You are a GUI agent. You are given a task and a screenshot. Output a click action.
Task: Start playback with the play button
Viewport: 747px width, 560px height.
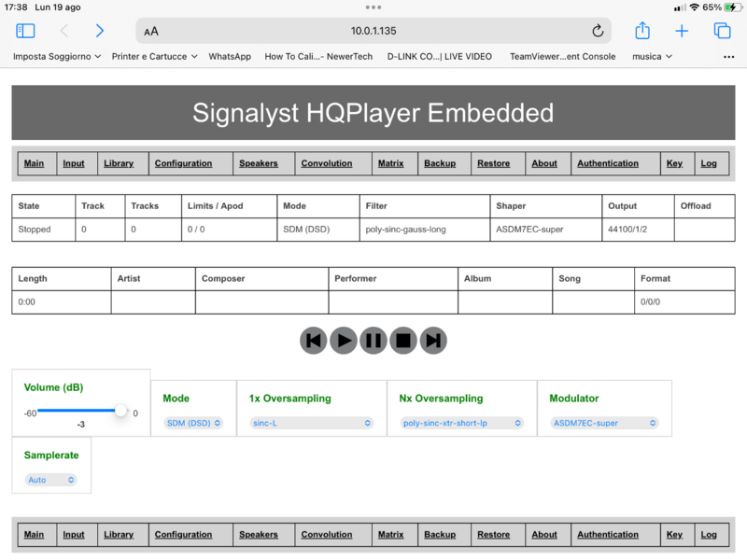[344, 341]
